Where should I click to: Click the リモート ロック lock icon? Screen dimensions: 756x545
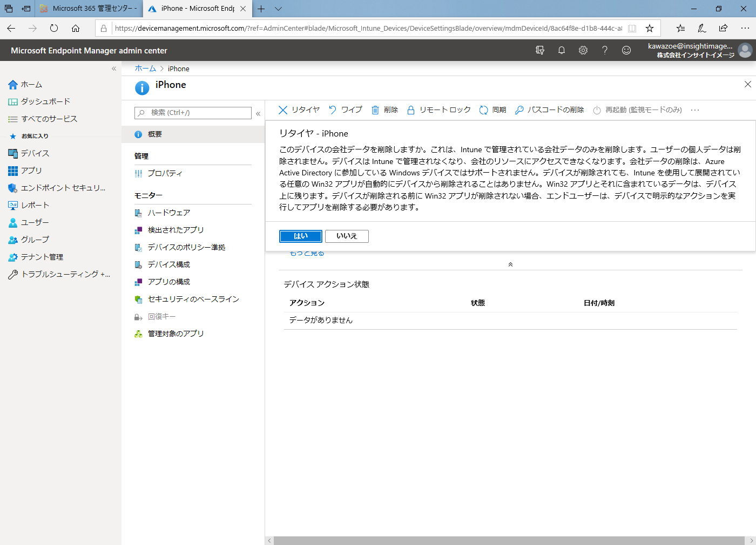point(411,110)
